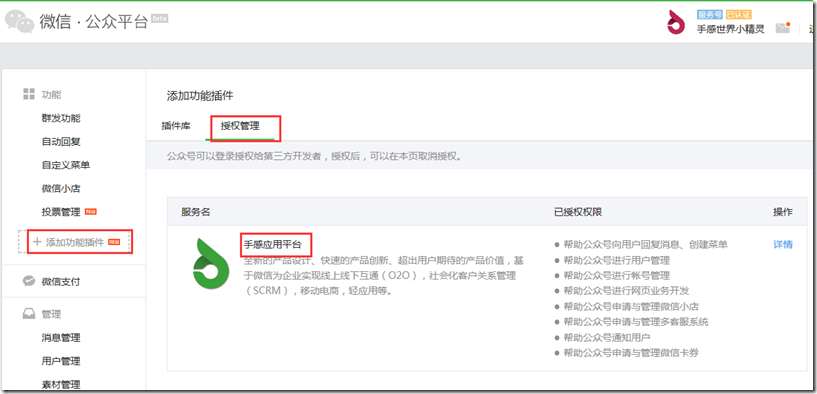
Task: Open 消息管理 in the sidebar
Action: coord(61,338)
